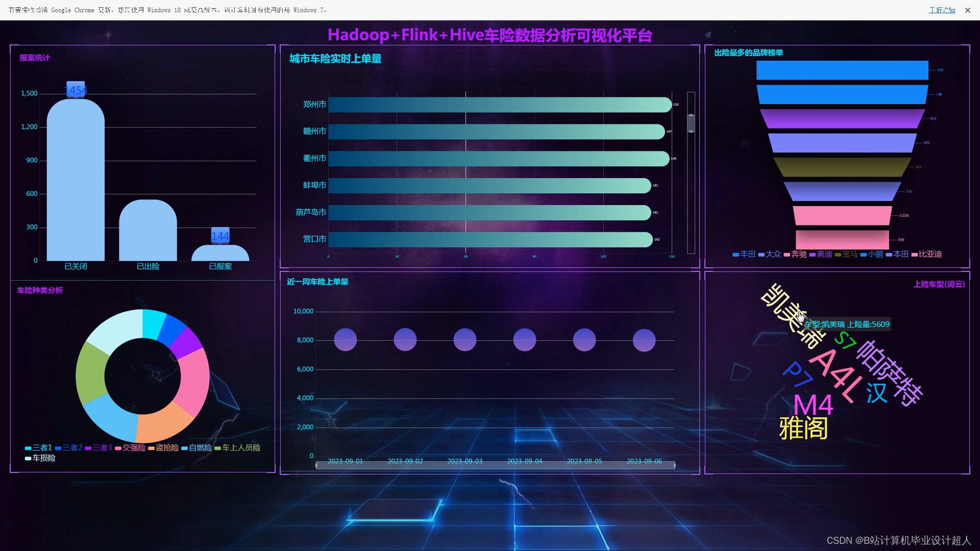Click the 2023-09-01 scatter point
The height and width of the screenshot is (551, 980).
point(346,340)
